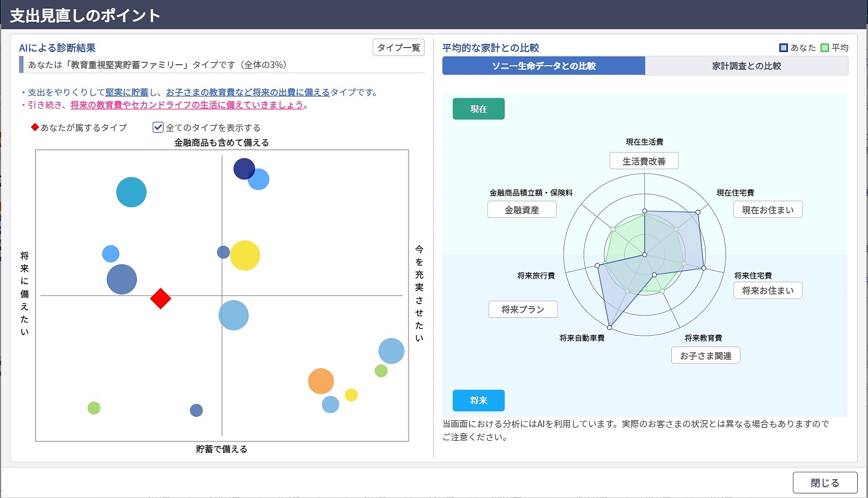Open お子さま関連 category button
This screenshot has width=868, height=498.
(x=706, y=356)
